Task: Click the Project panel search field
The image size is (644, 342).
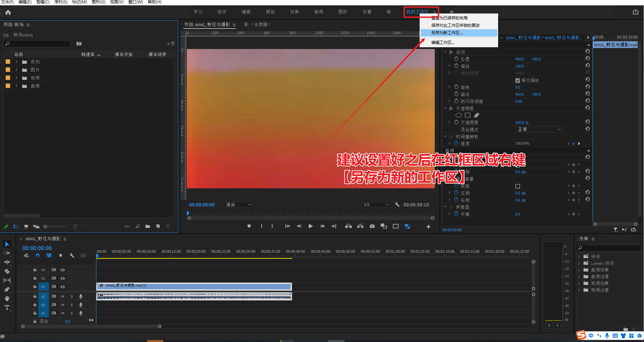Action: 37,44
